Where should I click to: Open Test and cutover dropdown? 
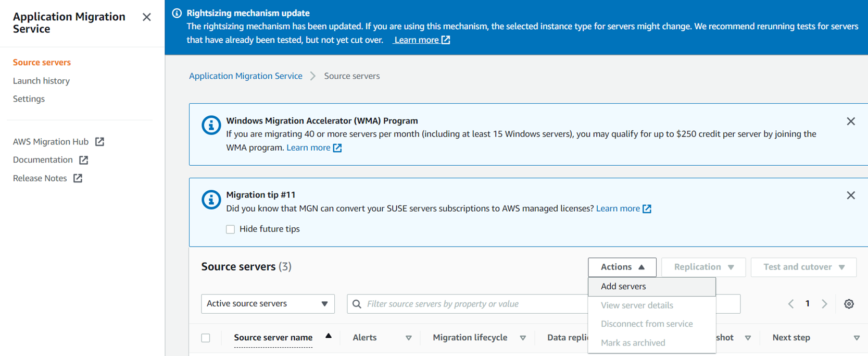tap(803, 267)
